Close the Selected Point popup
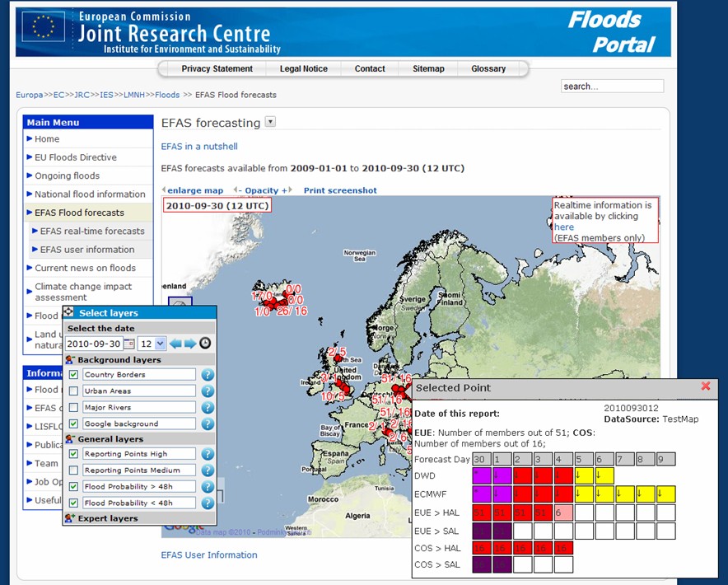This screenshot has width=728, height=585. 705,386
